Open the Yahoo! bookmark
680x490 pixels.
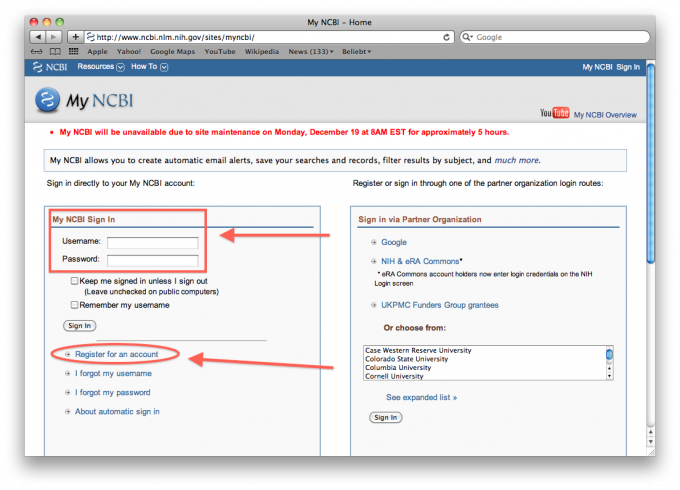129,52
